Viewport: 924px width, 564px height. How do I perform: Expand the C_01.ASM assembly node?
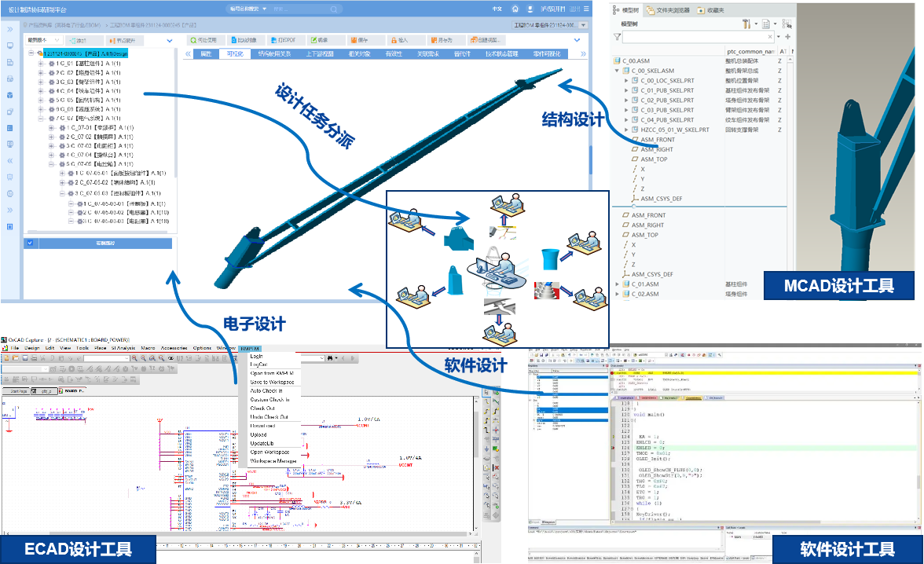[x=617, y=284]
